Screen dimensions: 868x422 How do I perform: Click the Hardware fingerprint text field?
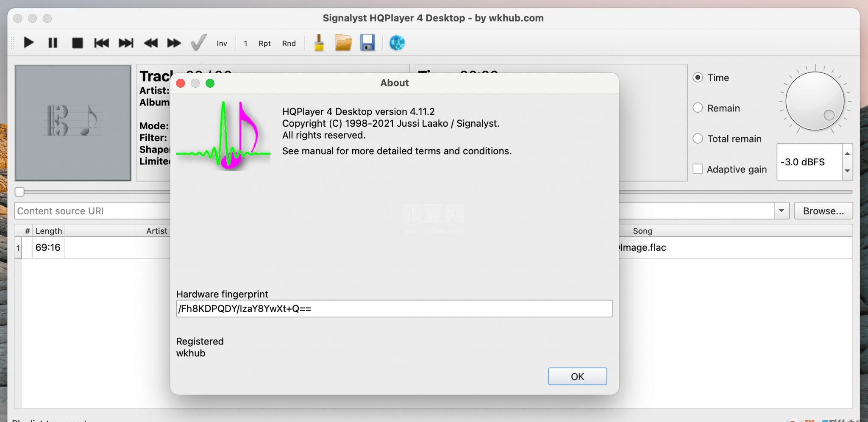[394, 308]
